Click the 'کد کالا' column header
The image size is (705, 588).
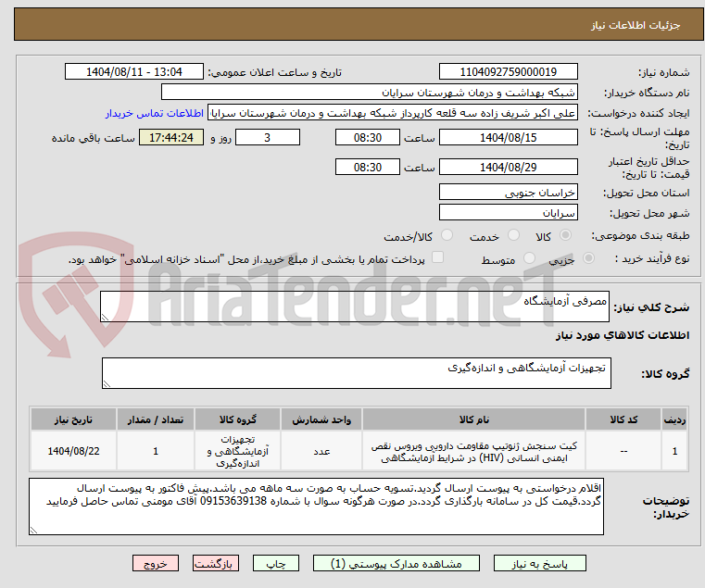623,419
